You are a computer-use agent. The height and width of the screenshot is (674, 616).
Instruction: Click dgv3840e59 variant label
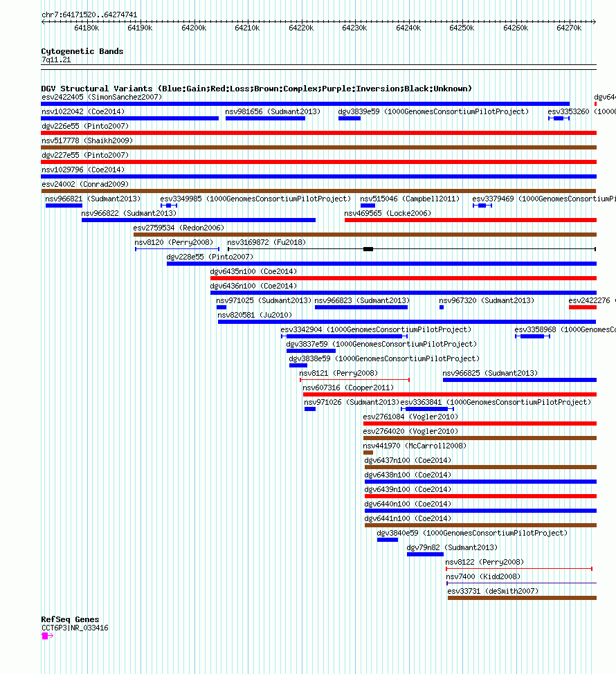click(x=473, y=534)
